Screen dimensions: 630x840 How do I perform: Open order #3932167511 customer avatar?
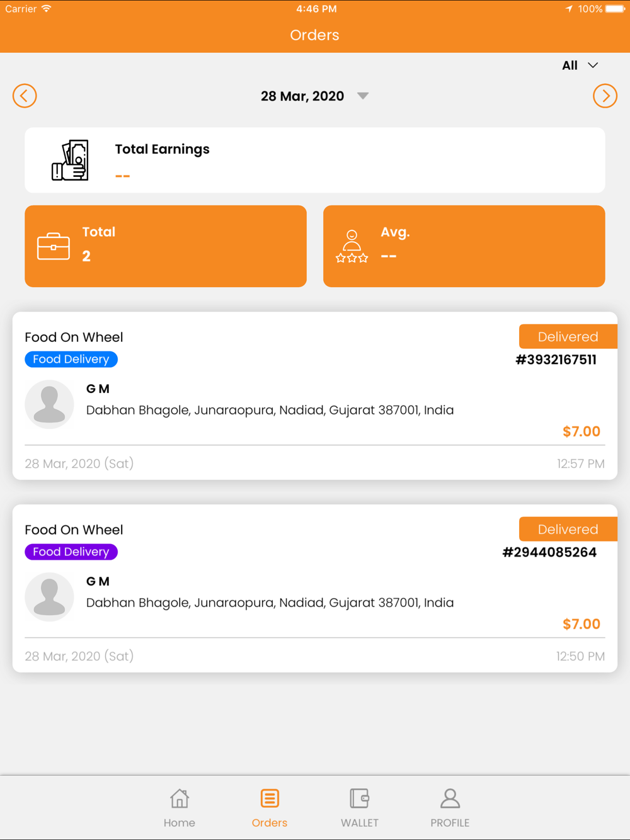pyautogui.click(x=49, y=404)
